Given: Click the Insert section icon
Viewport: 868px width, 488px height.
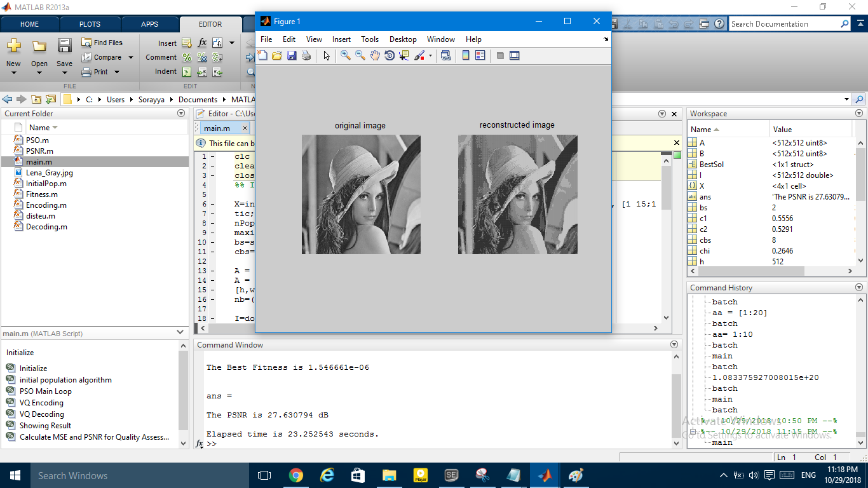Looking at the screenshot, I should 187,43.
